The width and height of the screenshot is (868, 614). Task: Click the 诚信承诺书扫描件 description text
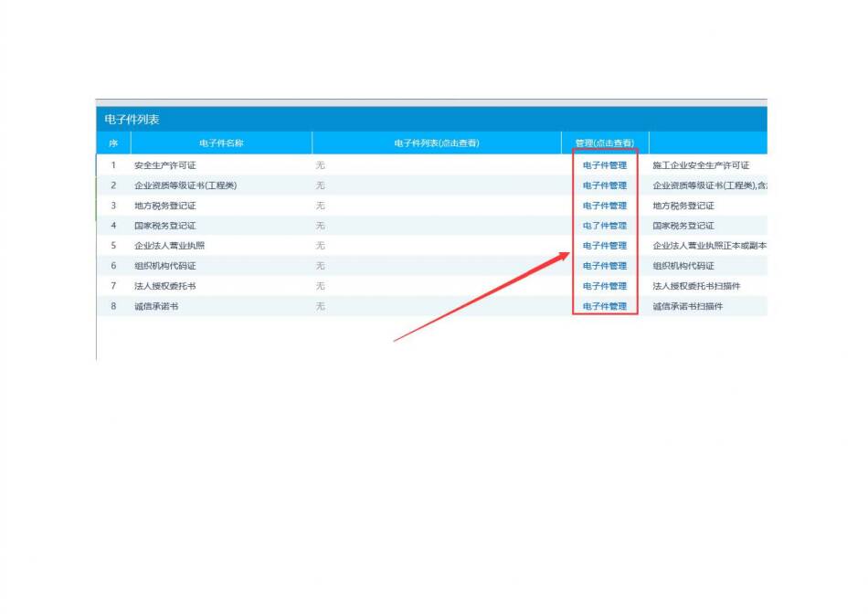687,306
